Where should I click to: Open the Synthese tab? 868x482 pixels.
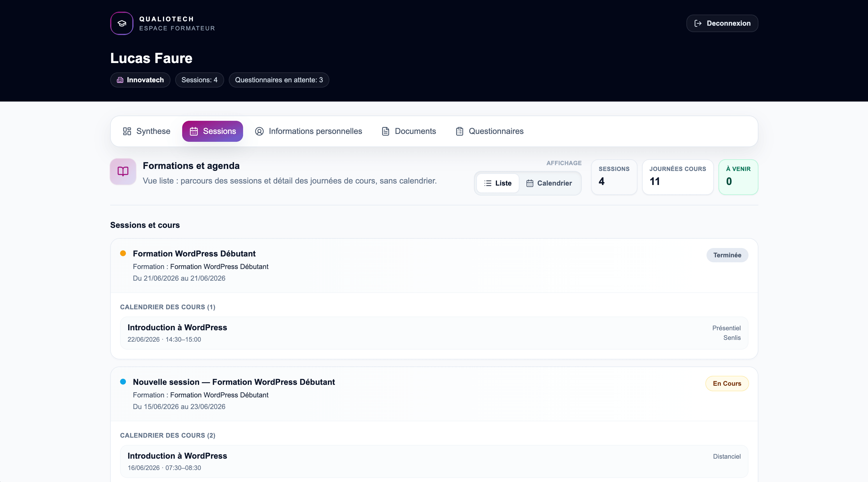click(x=147, y=131)
